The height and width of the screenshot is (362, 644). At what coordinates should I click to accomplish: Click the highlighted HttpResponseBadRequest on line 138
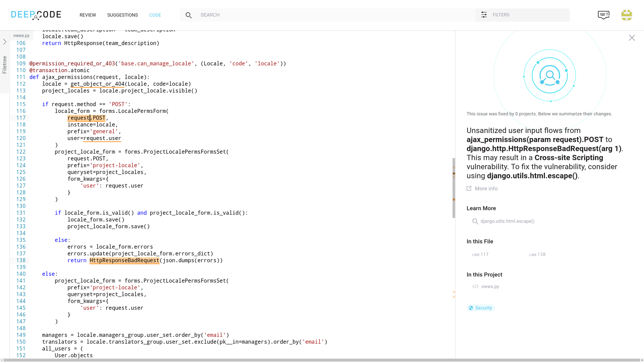(x=124, y=260)
